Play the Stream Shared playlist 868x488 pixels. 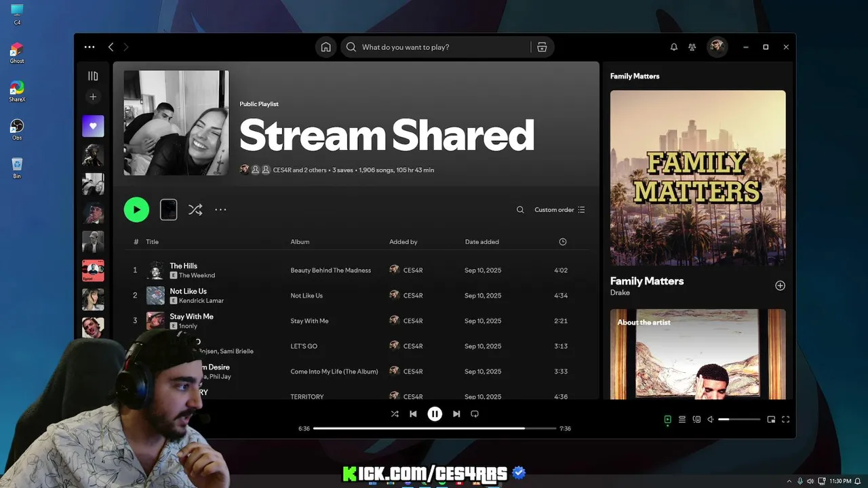coord(136,210)
